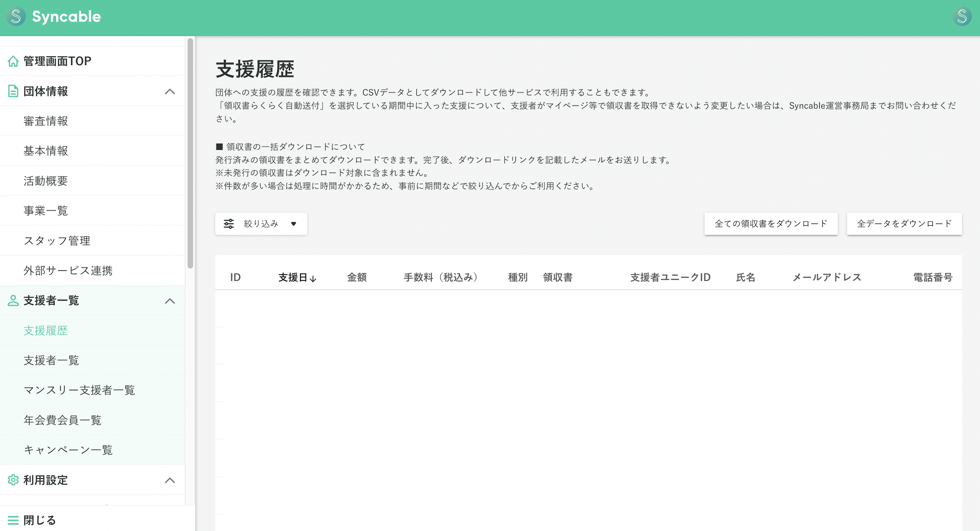Click the person icon beside 支援者一覧
Image resolution: width=980 pixels, height=531 pixels.
click(13, 301)
